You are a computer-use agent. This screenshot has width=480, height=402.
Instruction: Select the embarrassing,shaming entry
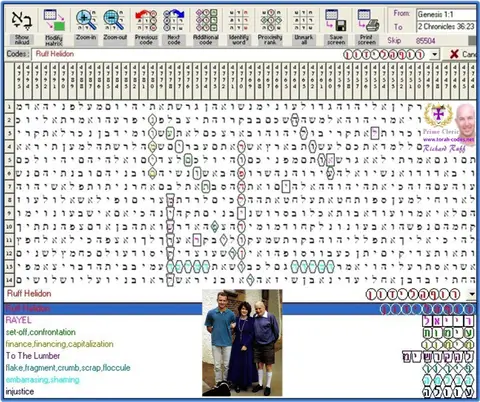point(43,380)
